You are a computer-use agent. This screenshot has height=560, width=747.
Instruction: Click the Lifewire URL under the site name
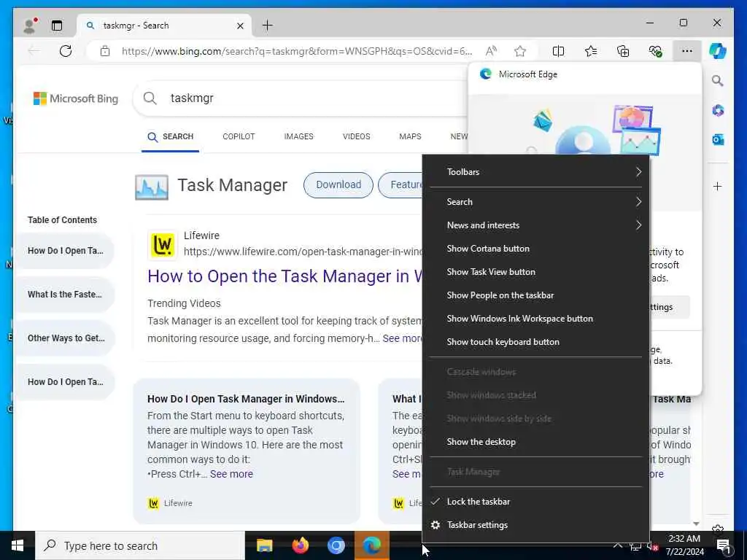point(303,252)
